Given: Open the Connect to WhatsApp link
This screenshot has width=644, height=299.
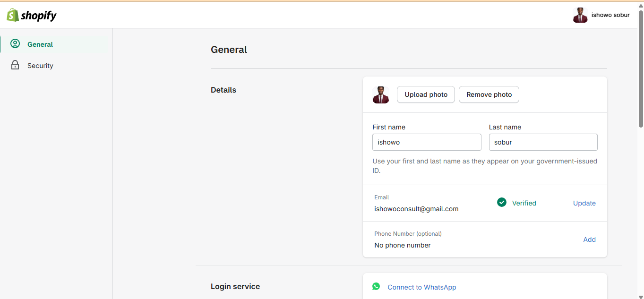Looking at the screenshot, I should click(422, 287).
